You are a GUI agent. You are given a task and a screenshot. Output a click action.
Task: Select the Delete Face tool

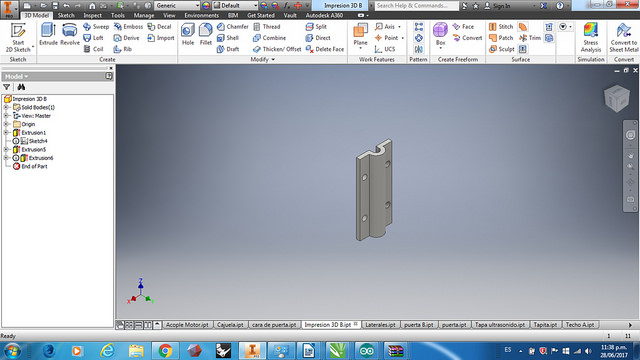pyautogui.click(x=324, y=49)
